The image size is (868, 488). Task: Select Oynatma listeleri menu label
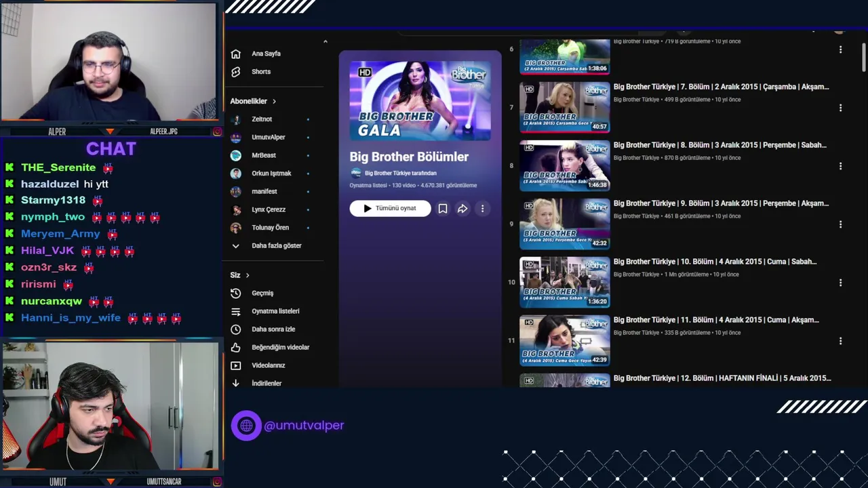click(275, 311)
